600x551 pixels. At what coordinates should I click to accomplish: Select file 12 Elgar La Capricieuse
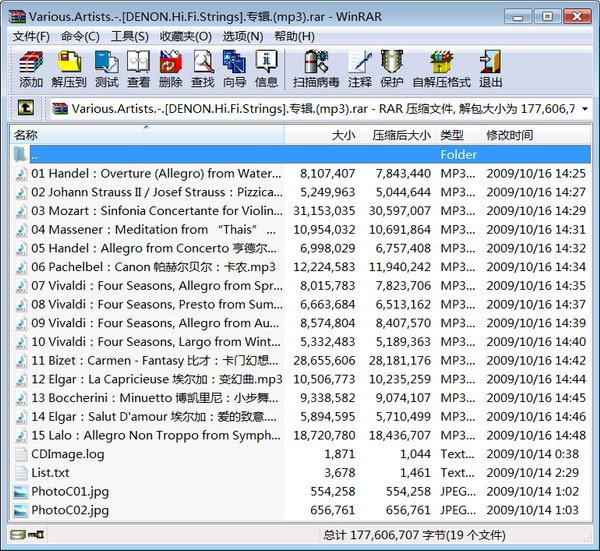point(301,380)
